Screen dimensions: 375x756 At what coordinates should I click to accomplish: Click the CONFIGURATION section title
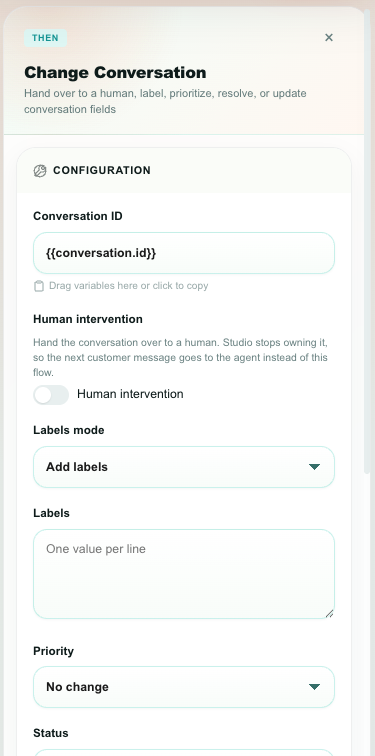[102, 170]
